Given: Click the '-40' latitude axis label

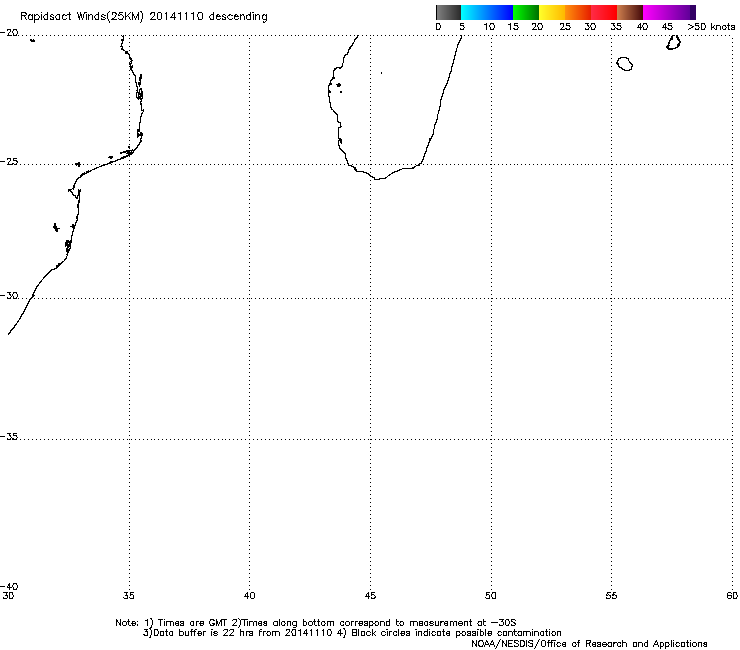Looking at the screenshot, I should (x=9, y=586).
